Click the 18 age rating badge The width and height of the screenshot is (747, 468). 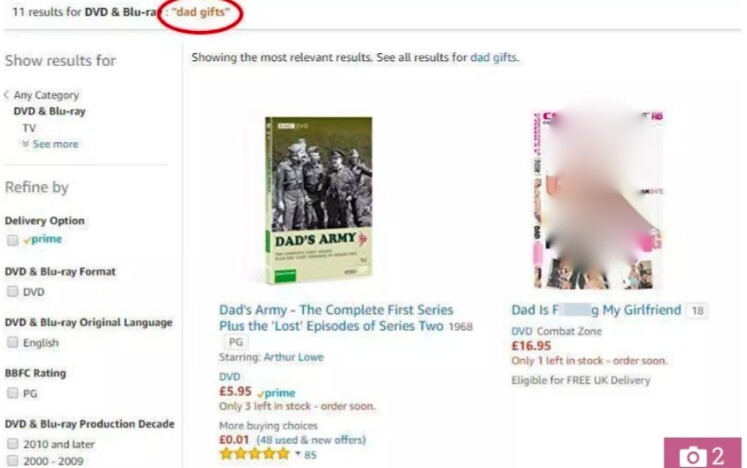[x=697, y=311]
